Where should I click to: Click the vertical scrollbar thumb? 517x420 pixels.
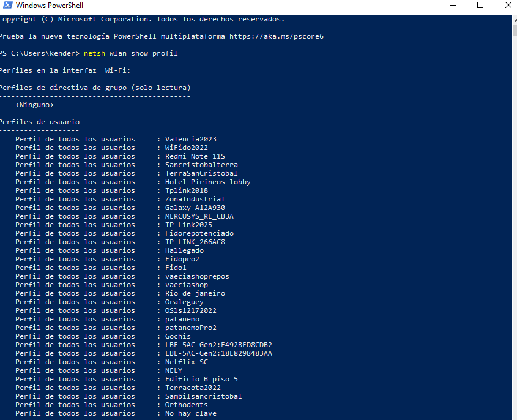pyautogui.click(x=515, y=29)
